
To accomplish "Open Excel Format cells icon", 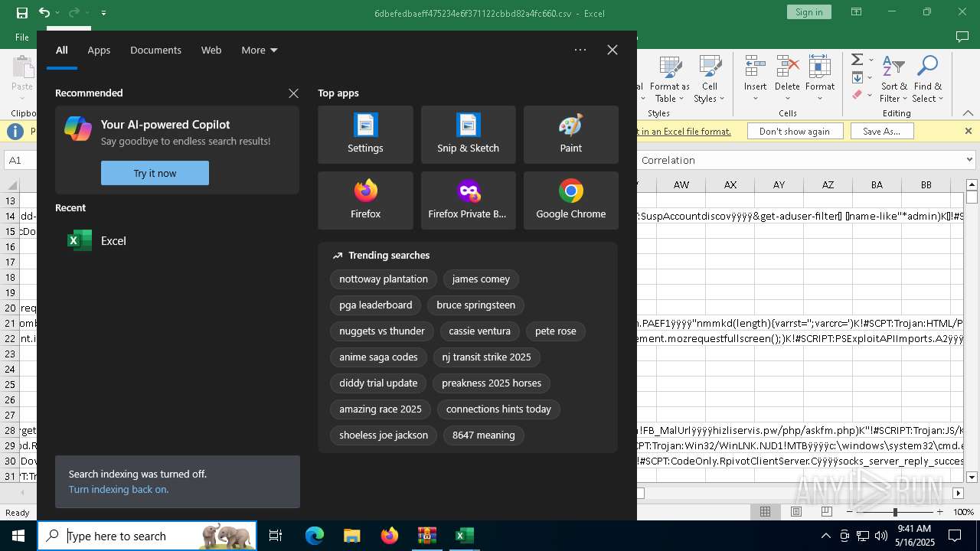I will [820, 67].
